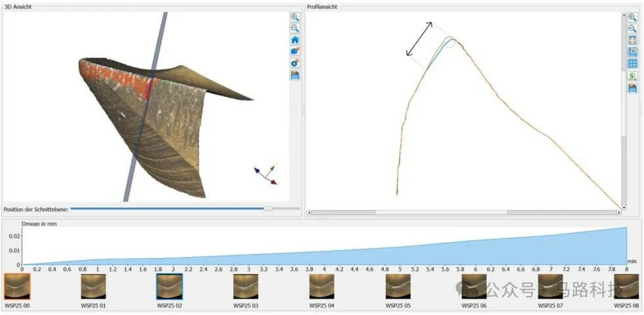Zoom out in the Profilansicht chart

[x=632, y=28]
